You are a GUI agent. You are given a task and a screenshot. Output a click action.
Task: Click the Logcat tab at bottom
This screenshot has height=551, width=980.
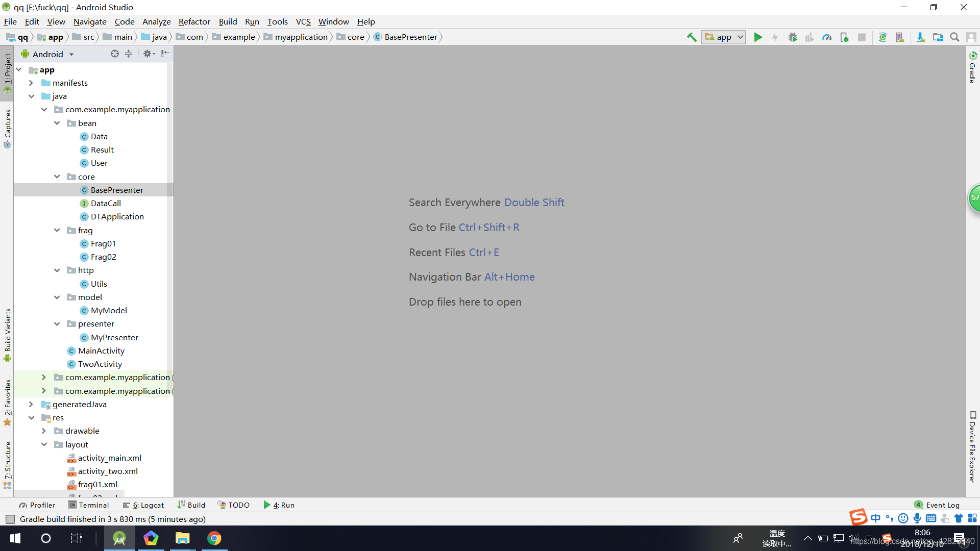click(144, 505)
